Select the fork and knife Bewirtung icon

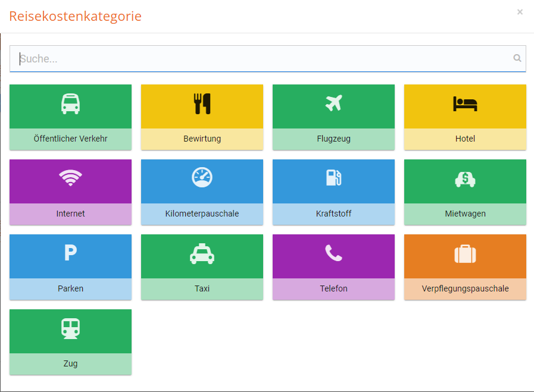point(202,104)
